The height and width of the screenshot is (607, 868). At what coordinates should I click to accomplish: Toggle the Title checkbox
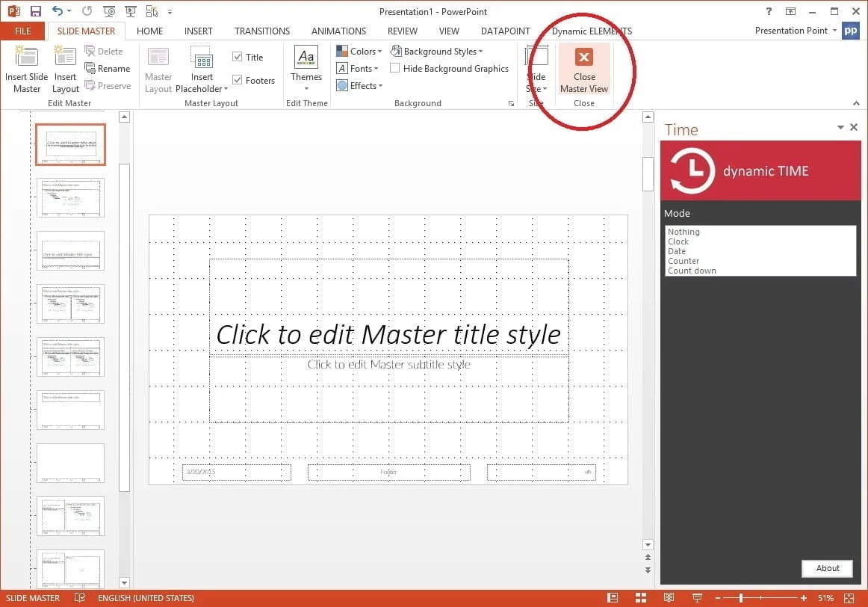238,56
